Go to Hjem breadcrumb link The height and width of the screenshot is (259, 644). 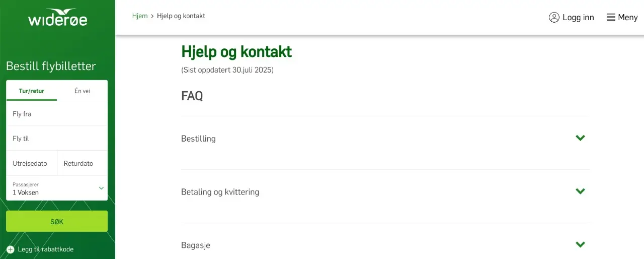tap(140, 16)
